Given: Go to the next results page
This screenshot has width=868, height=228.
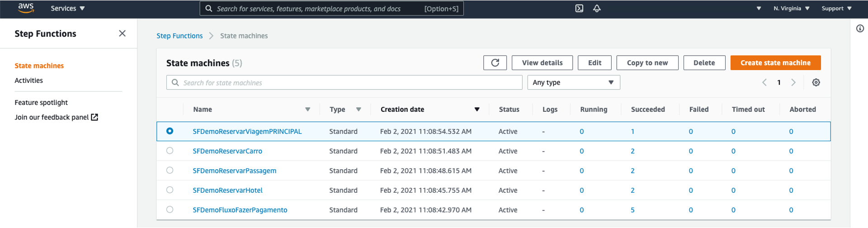Looking at the screenshot, I should coord(793,82).
